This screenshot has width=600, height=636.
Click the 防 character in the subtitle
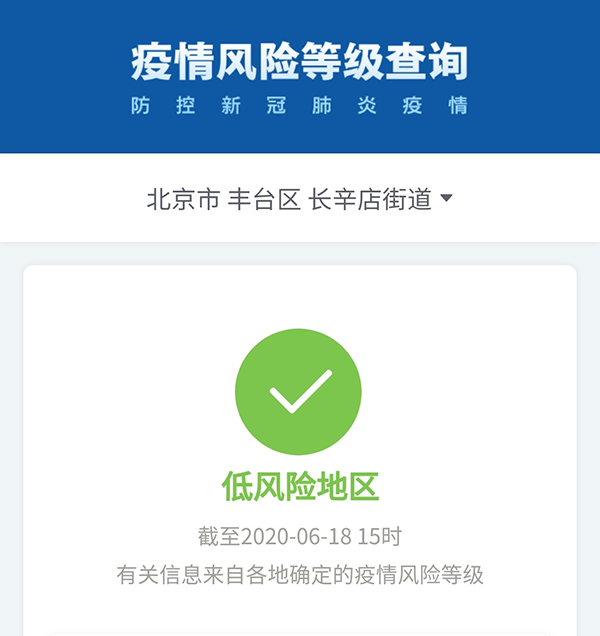coord(140,105)
